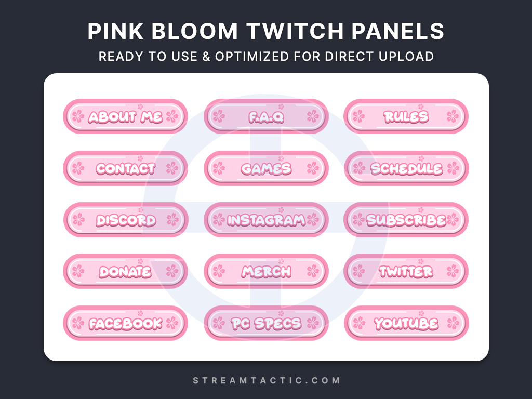Open the Rules panel button

pyautogui.click(x=406, y=116)
